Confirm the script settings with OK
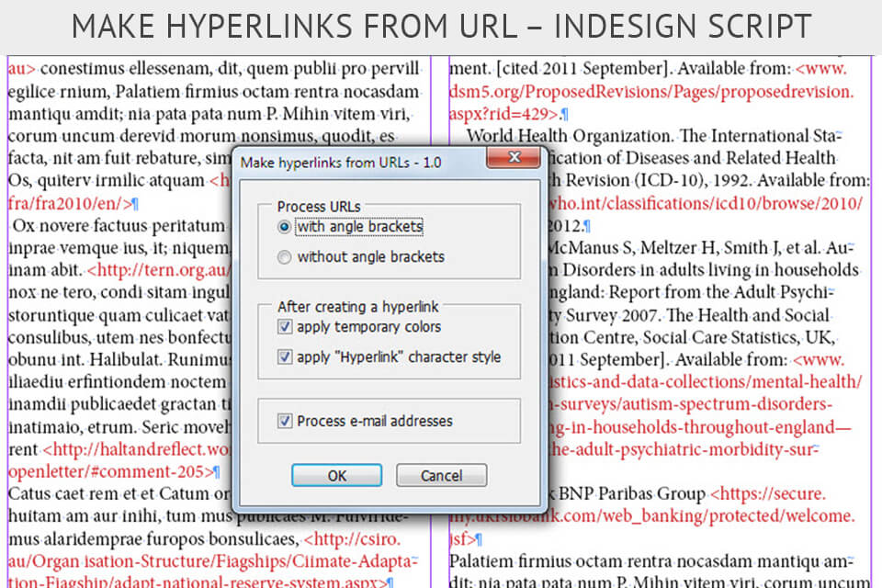This screenshot has width=882, height=588. click(337, 475)
